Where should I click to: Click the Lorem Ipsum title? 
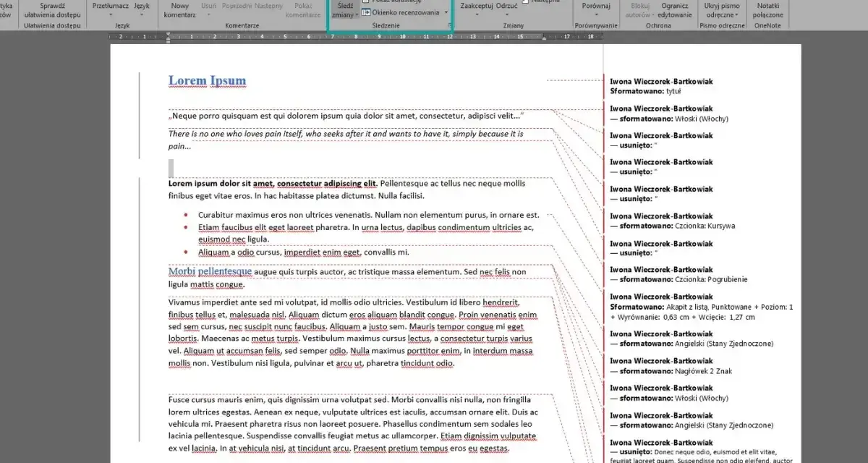point(207,80)
